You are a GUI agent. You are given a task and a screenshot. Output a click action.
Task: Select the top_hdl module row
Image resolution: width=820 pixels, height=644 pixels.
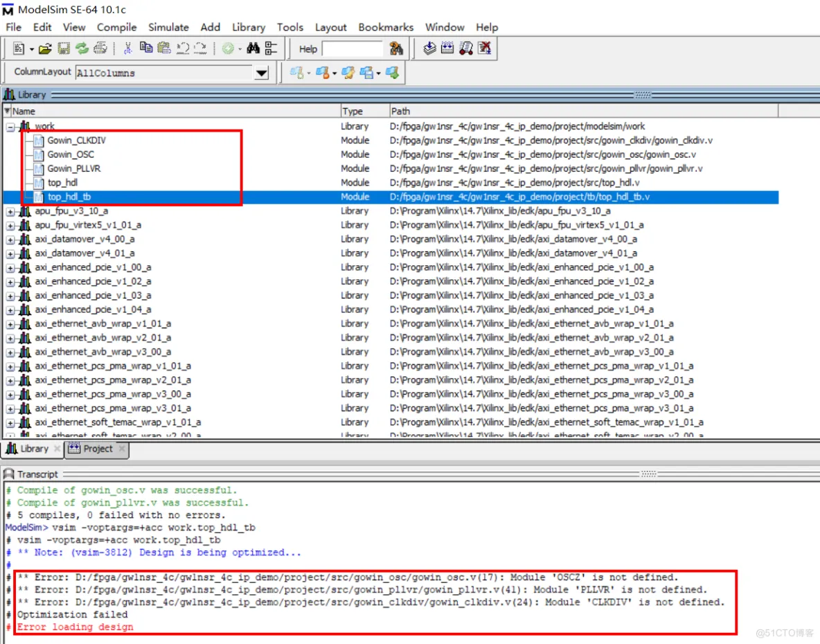tap(391, 182)
